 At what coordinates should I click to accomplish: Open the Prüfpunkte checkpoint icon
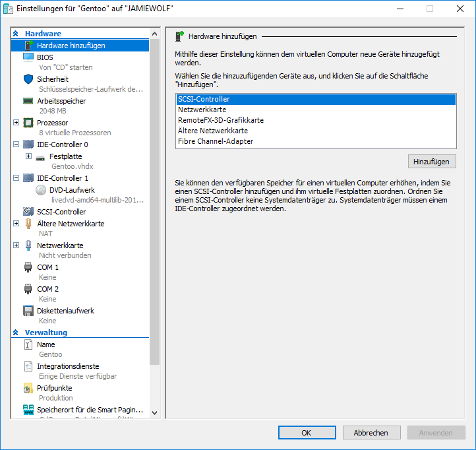click(28, 388)
